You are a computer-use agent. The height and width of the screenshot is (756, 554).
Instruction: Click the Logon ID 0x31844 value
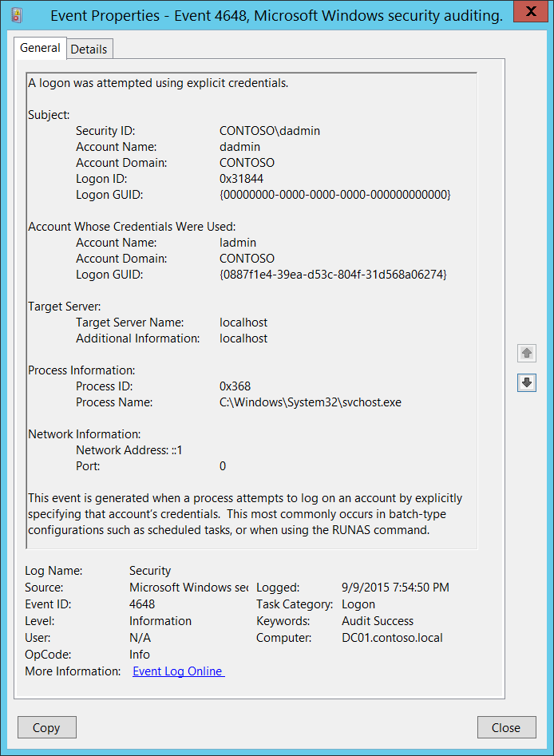(241, 178)
